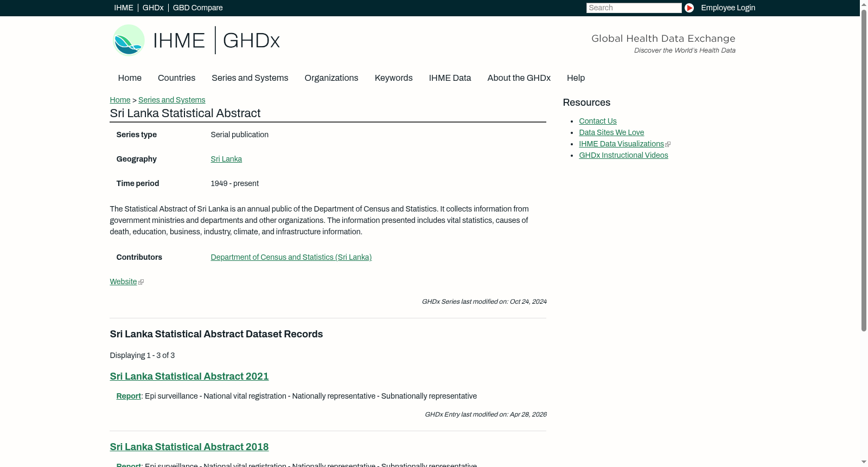Click external link icon beside IHME Data Visualizations
This screenshot has width=868, height=467.
(x=668, y=144)
